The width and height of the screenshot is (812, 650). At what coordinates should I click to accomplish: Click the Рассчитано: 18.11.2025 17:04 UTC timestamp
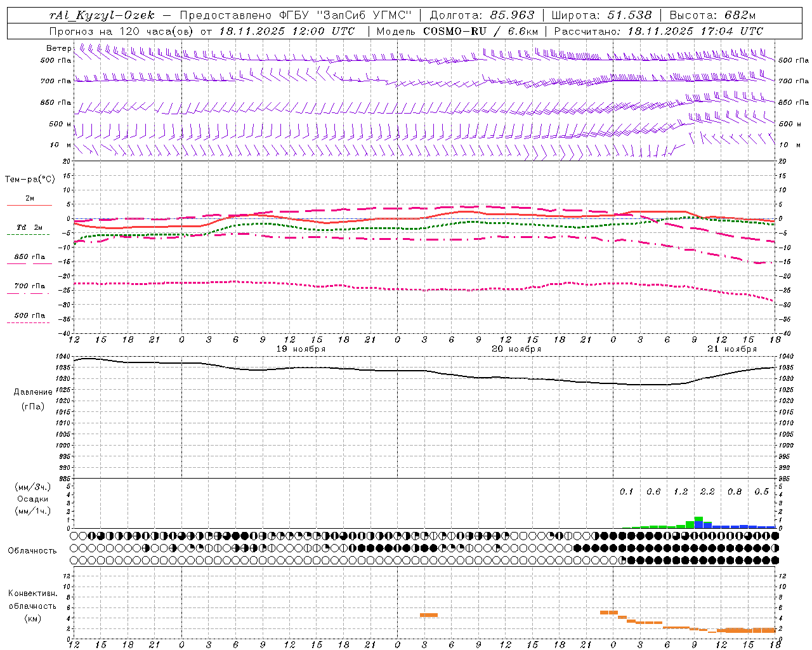coord(658,31)
